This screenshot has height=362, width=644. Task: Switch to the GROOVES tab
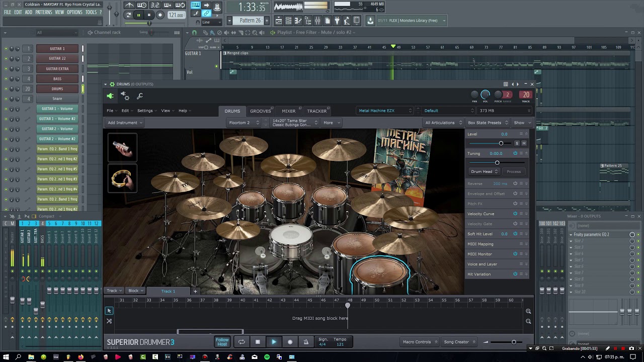(x=261, y=111)
